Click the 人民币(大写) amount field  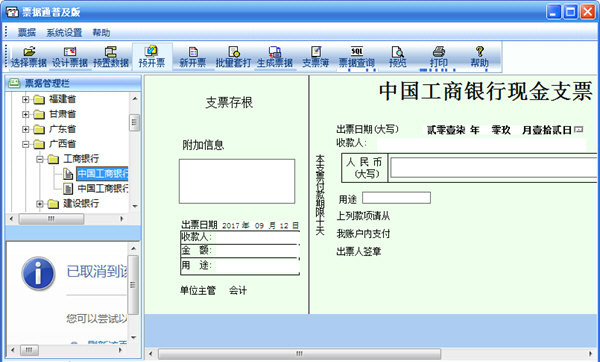pyautogui.click(x=494, y=168)
